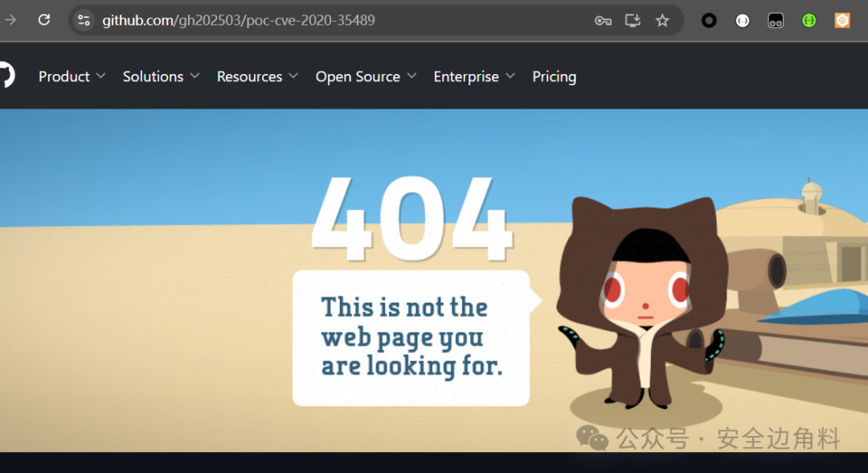Click the "This is not the web page" message

tap(411, 337)
